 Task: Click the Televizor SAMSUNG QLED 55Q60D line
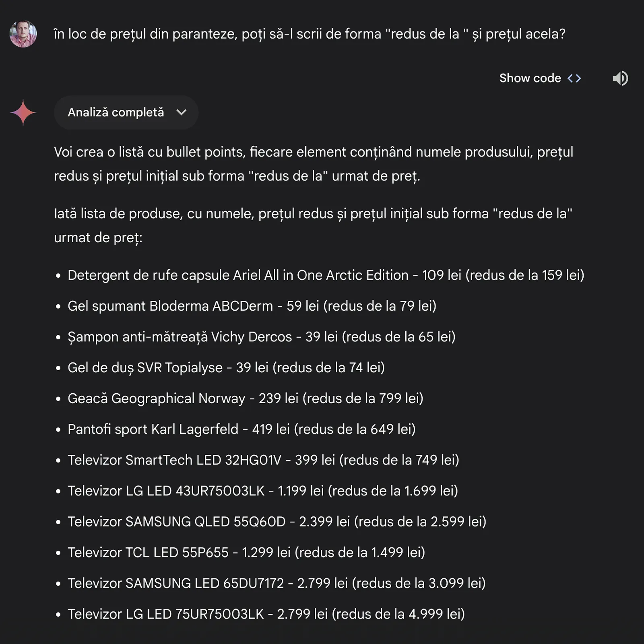pyautogui.click(x=277, y=522)
